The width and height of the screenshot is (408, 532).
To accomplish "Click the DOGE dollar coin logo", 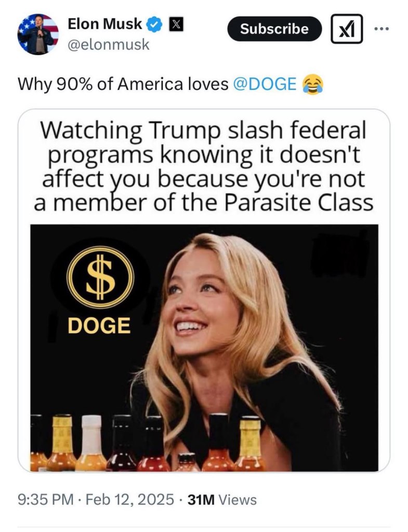I will 100,277.
